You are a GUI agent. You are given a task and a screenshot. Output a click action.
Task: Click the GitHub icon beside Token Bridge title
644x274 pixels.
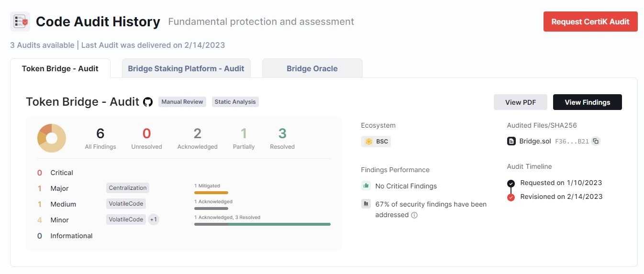[x=148, y=102]
